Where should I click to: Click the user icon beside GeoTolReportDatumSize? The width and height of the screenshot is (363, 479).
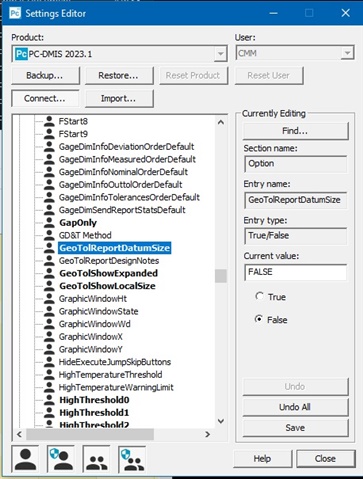49,248
